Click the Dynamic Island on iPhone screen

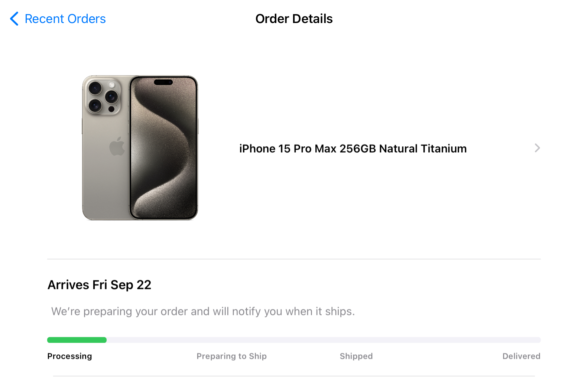pyautogui.click(x=163, y=82)
